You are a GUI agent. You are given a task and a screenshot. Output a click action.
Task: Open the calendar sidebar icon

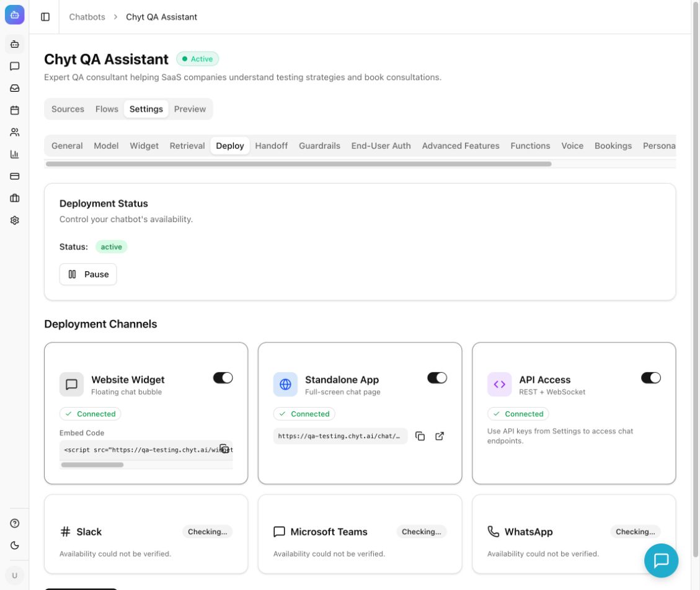point(15,110)
